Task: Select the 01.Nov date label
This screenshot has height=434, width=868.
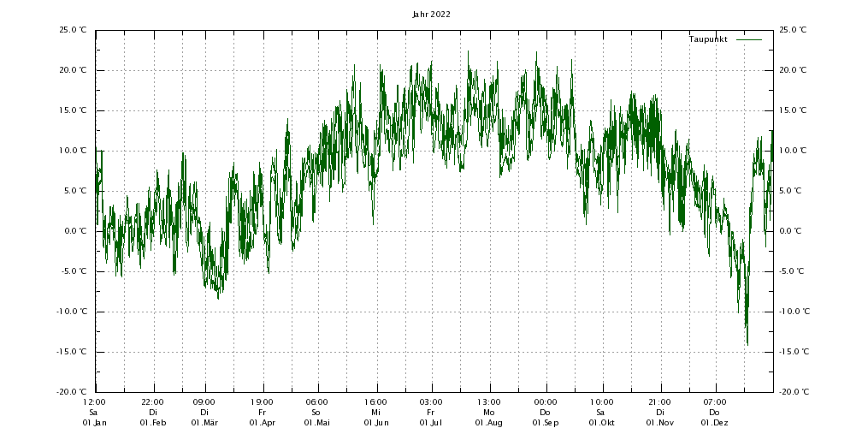Action: pyautogui.click(x=659, y=423)
